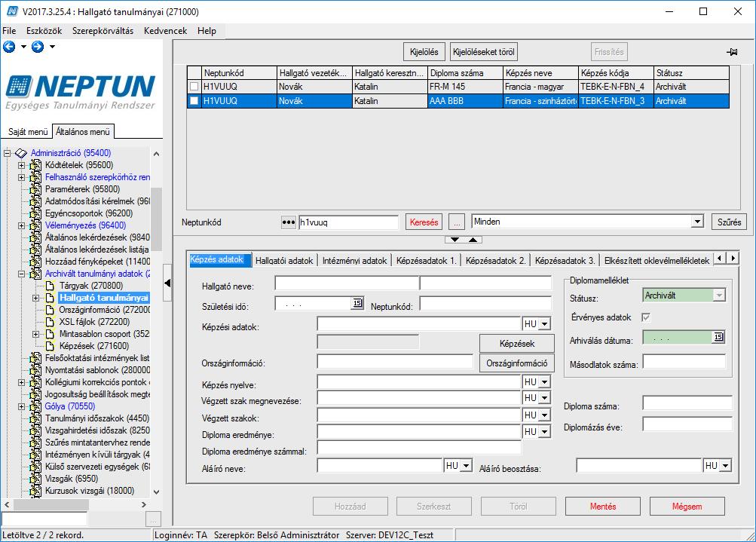Click the Képzések (271600) page icon
756x542 pixels.
coord(50,346)
